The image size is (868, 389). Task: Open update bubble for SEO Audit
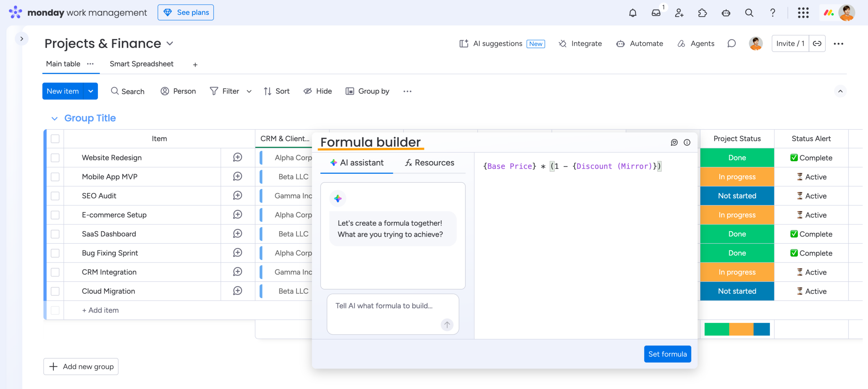[x=238, y=196]
